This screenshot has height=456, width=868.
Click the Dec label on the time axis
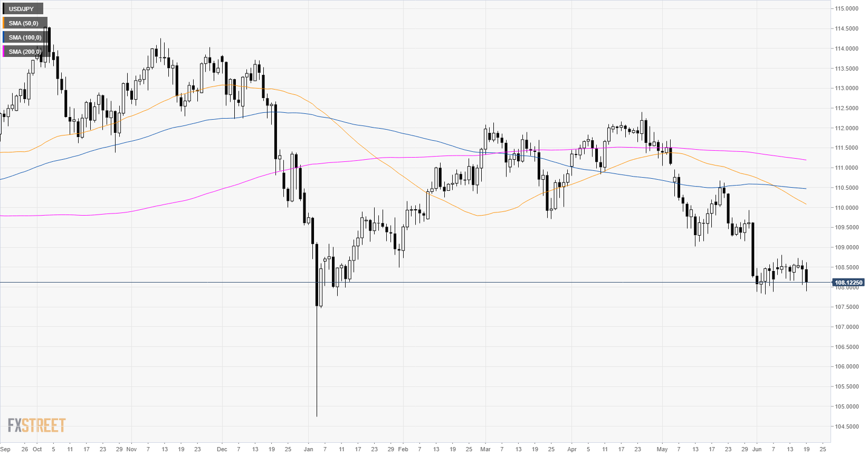pos(222,449)
